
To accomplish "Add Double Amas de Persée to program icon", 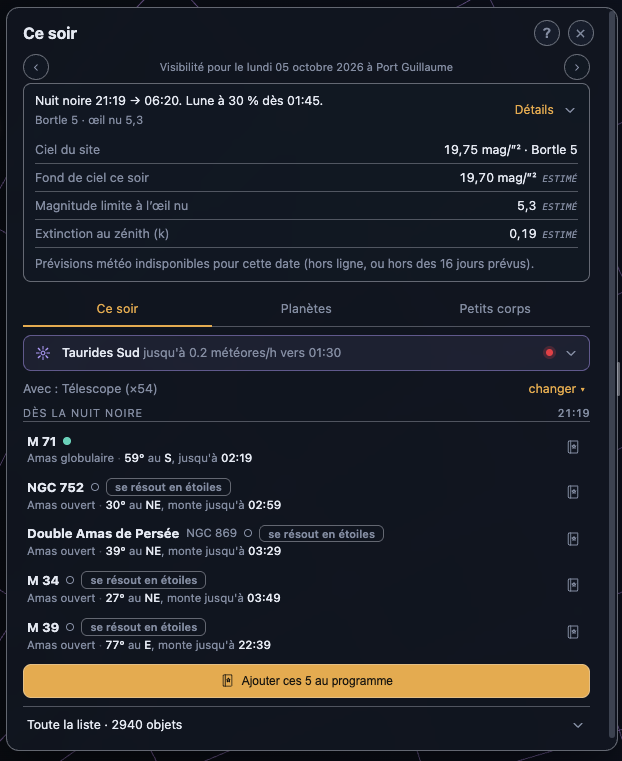I will (573, 539).
